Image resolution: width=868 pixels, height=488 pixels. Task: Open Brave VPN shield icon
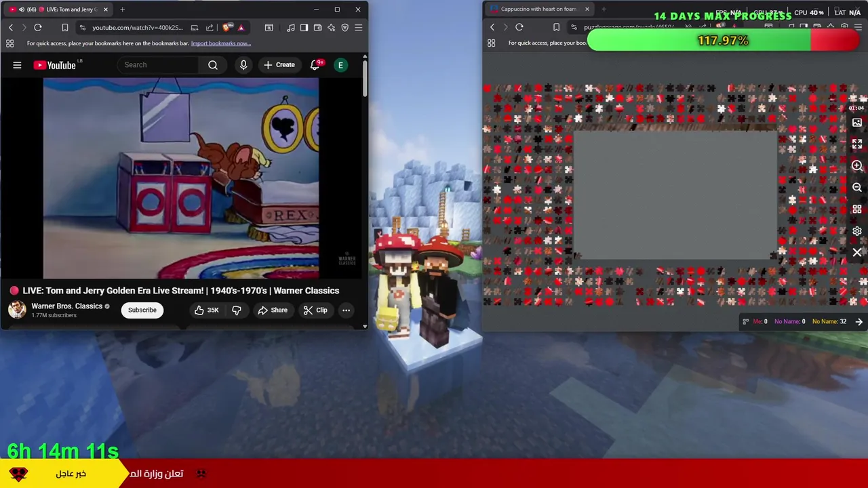pyautogui.click(x=344, y=27)
